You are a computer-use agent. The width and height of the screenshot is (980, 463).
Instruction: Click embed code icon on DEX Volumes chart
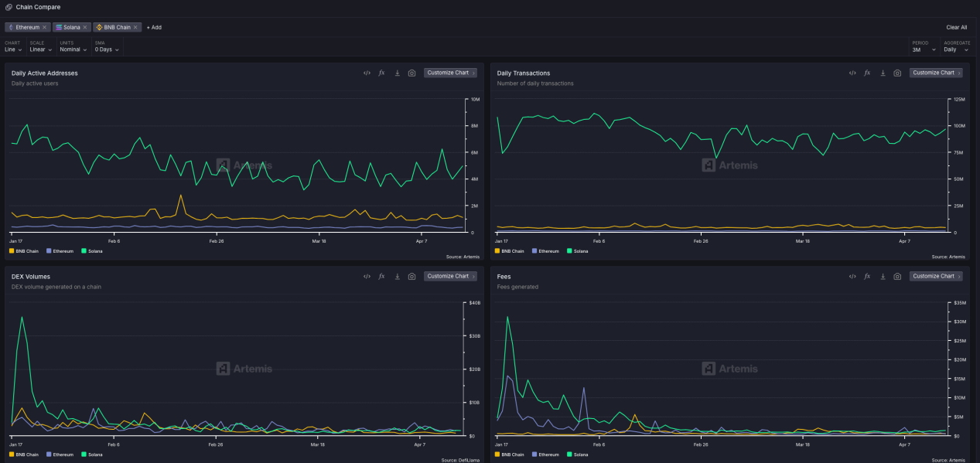click(367, 276)
